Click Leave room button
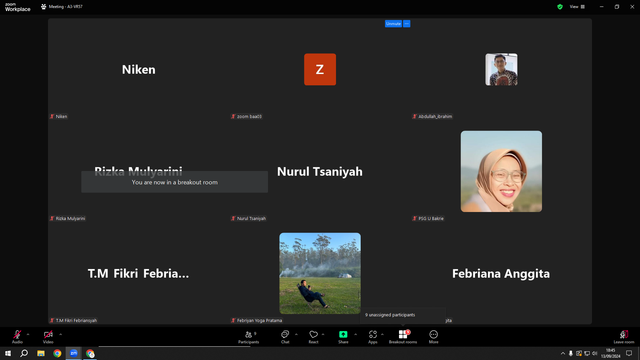The image size is (640, 360). point(624,337)
